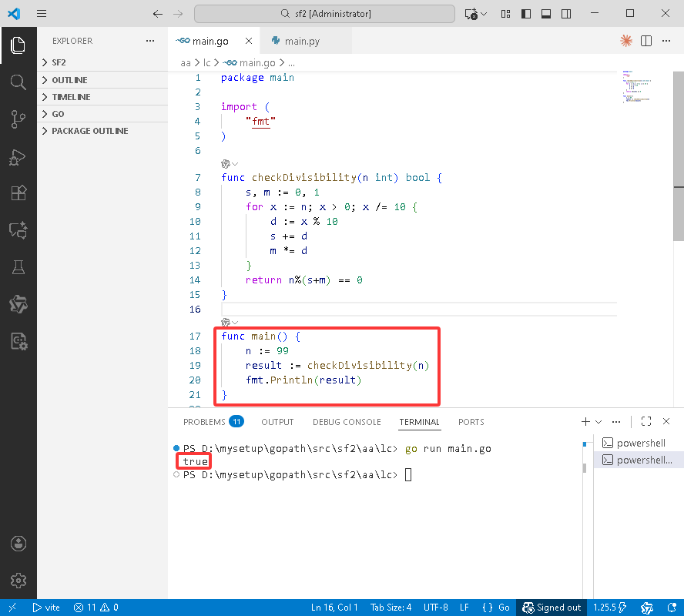Screen dimensions: 684x616
Task: Click the editor minimap preview
Action: point(636,86)
